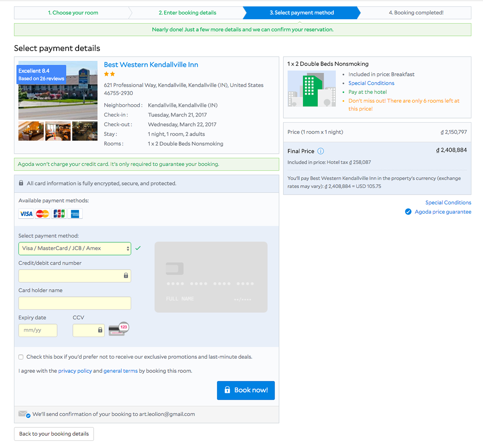The image size is (483, 448).
Task: Click the second small dining room thumbnail
Action: [58, 131]
